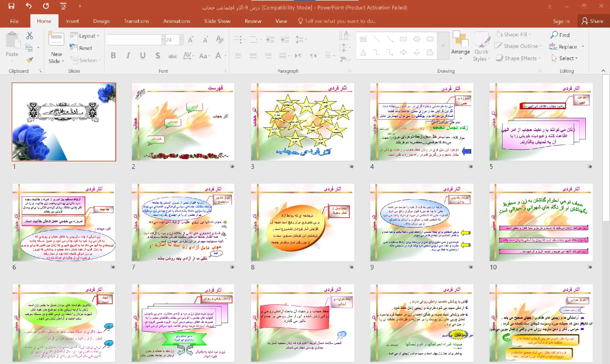The height and width of the screenshot is (364, 610).
Task: Switch to the Transitions tab
Action: click(x=136, y=21)
